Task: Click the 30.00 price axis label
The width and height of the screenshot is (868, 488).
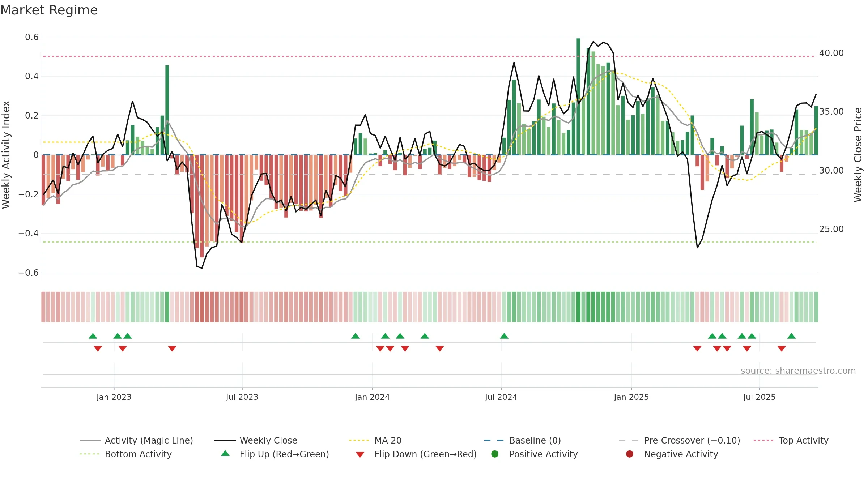Action: click(831, 171)
